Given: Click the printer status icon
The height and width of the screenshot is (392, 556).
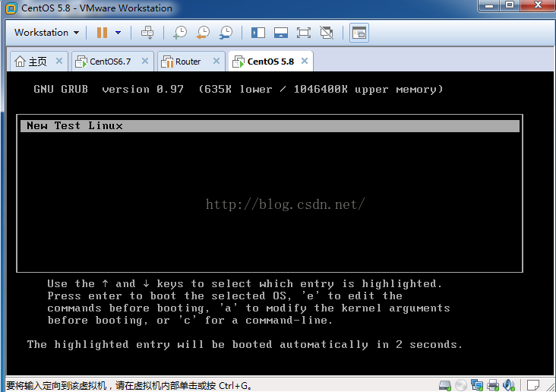Looking at the screenshot, I should click(493, 385).
